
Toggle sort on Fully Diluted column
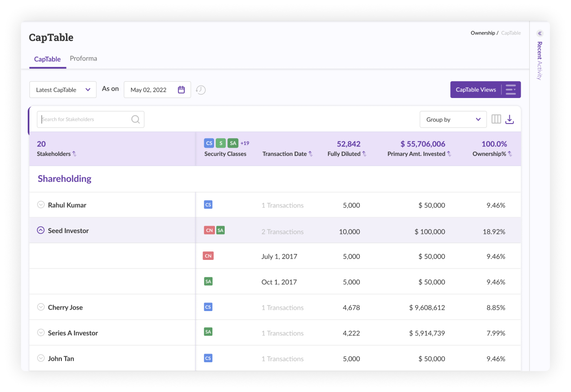point(364,154)
